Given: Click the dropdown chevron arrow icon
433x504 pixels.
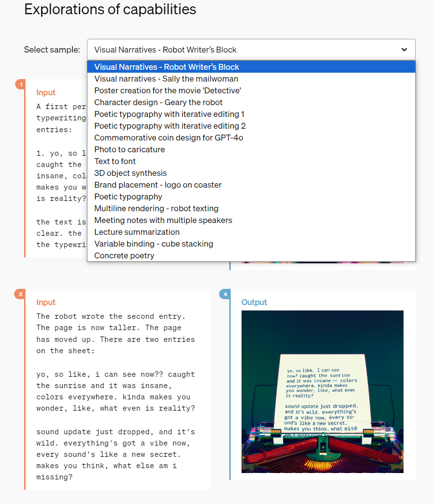Looking at the screenshot, I should (404, 50).
